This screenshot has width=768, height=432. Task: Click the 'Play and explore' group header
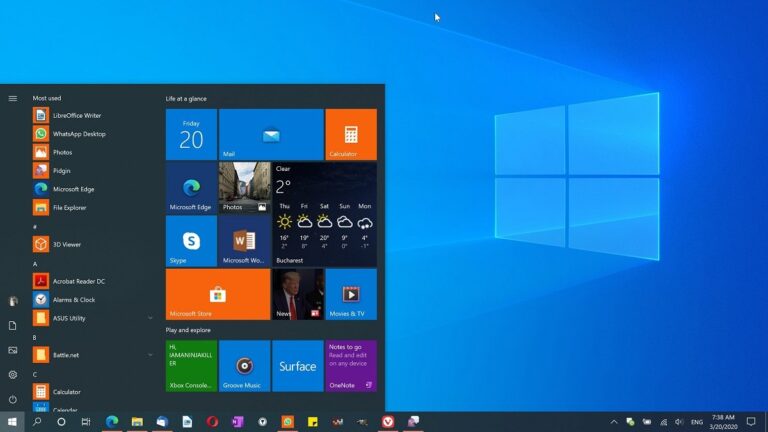coord(188,330)
